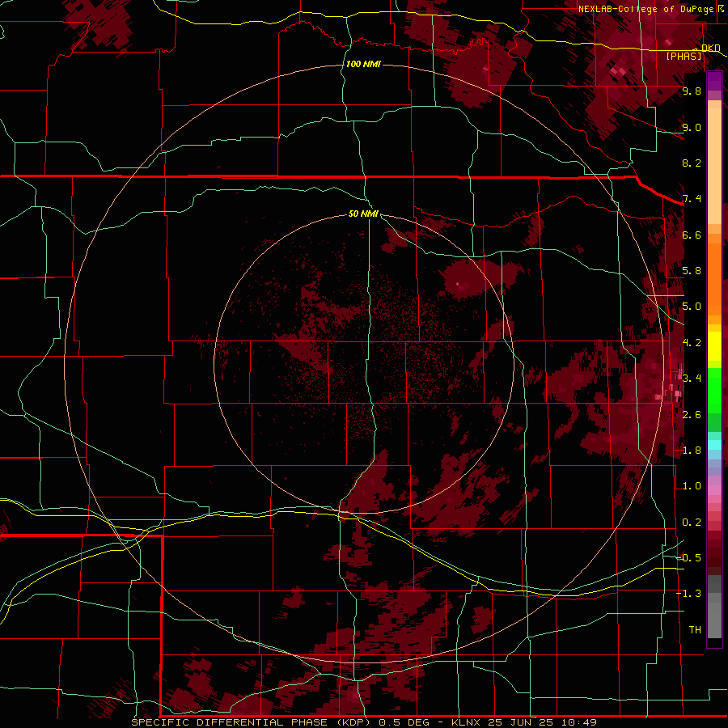Click the OKD station label

pyautogui.click(x=710, y=48)
